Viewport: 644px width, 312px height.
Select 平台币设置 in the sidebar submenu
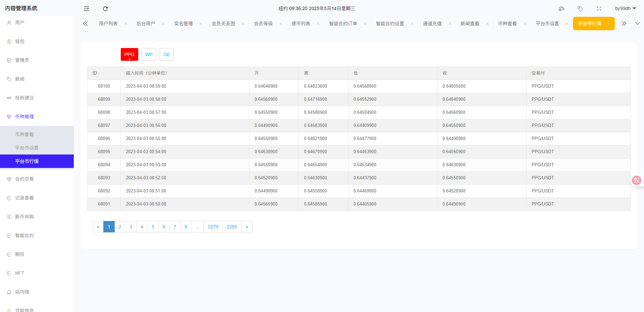coord(26,147)
